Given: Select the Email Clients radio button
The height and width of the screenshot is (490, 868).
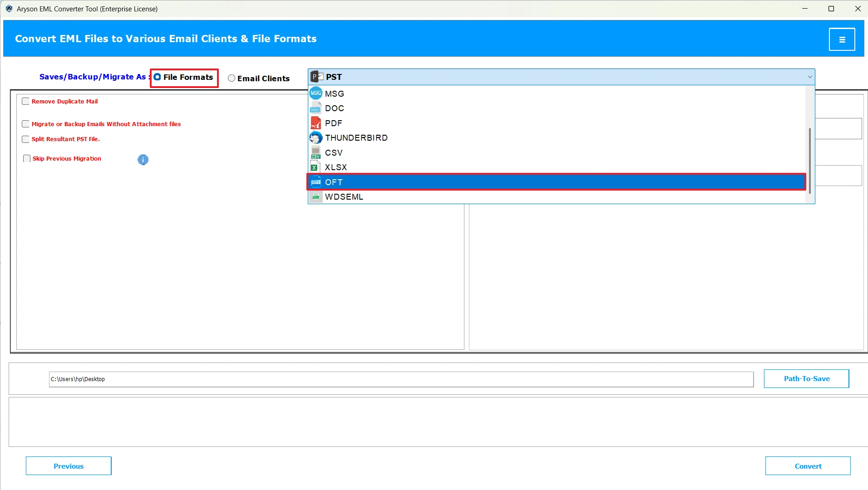Looking at the screenshot, I should tap(232, 78).
